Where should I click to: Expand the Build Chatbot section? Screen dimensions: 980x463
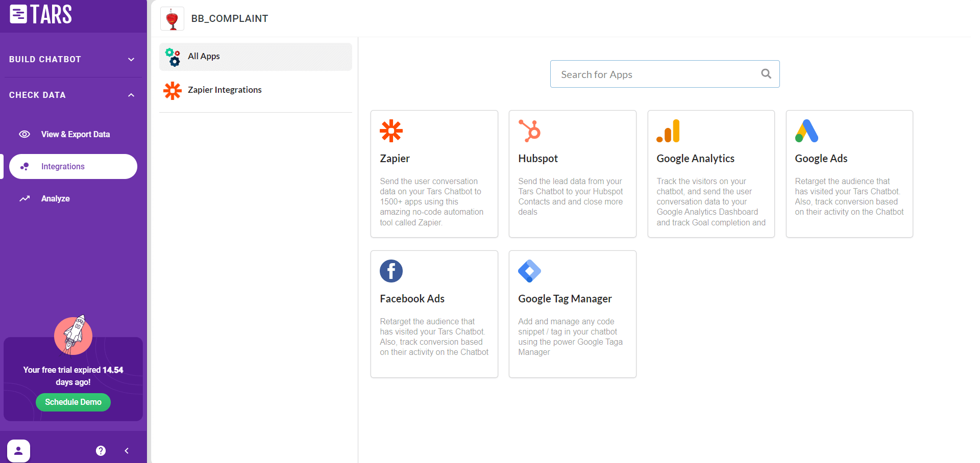coord(73,59)
